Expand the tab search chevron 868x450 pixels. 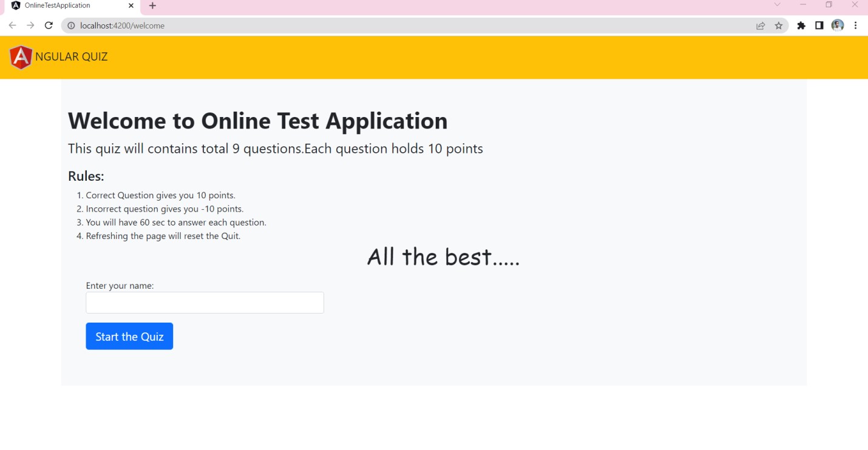777,5
